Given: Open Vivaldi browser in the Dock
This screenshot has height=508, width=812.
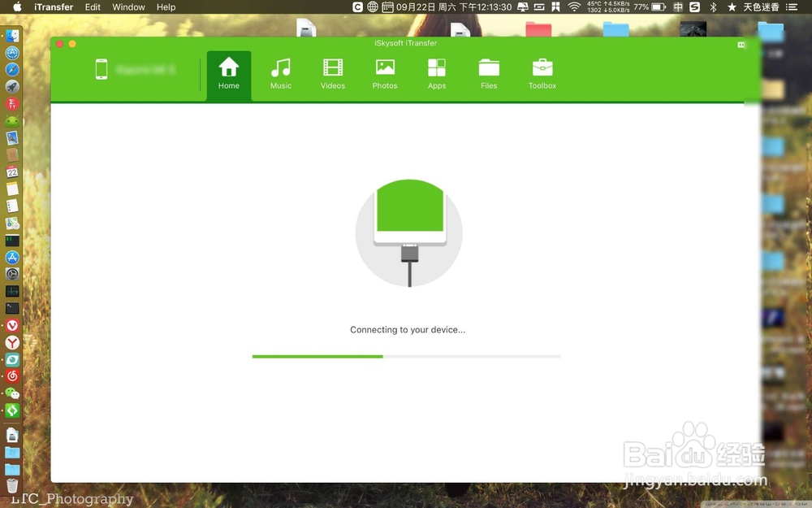Looking at the screenshot, I should 12,326.
